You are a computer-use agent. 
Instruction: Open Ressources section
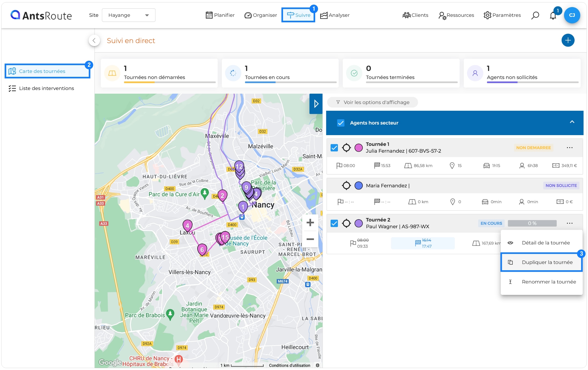pyautogui.click(x=456, y=15)
